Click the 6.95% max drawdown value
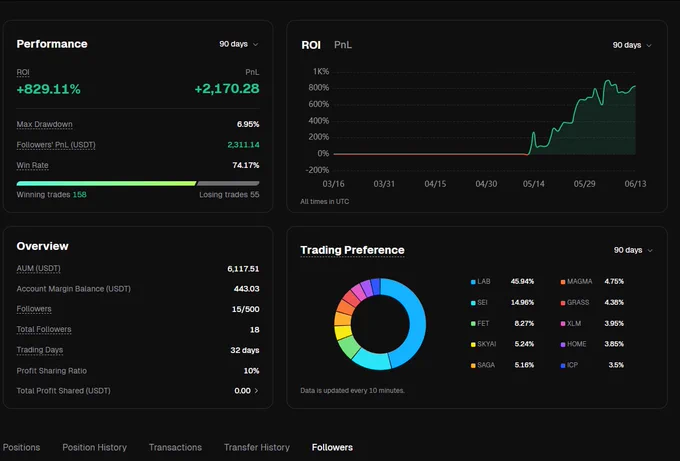Viewport: 680px width, 461px height. pos(248,124)
